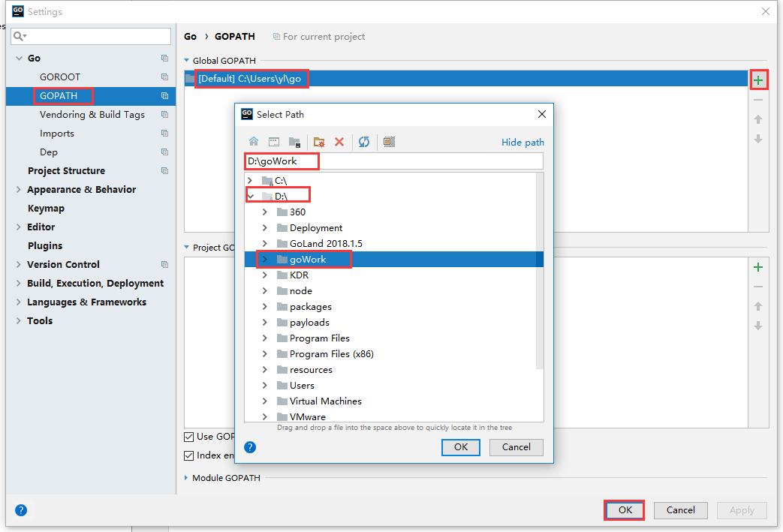Expand Appearance & Behavior settings group
Viewport: 783px width, 532px height.
pos(19,189)
